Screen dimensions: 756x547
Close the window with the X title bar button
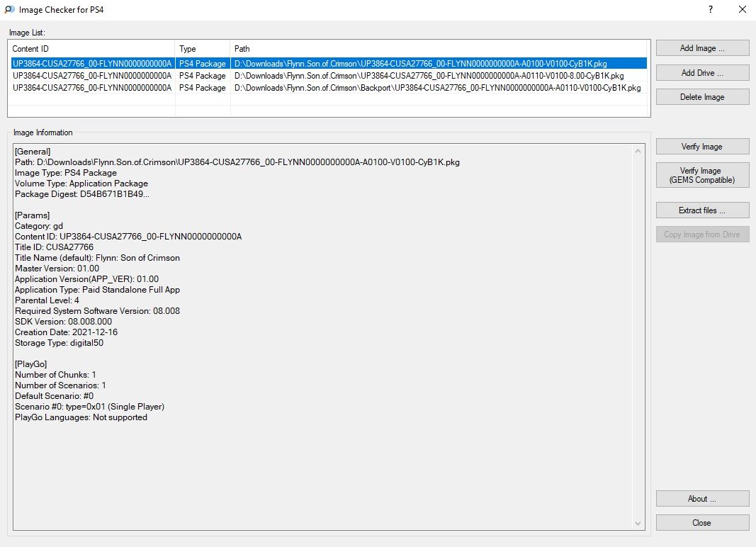pyautogui.click(x=742, y=10)
